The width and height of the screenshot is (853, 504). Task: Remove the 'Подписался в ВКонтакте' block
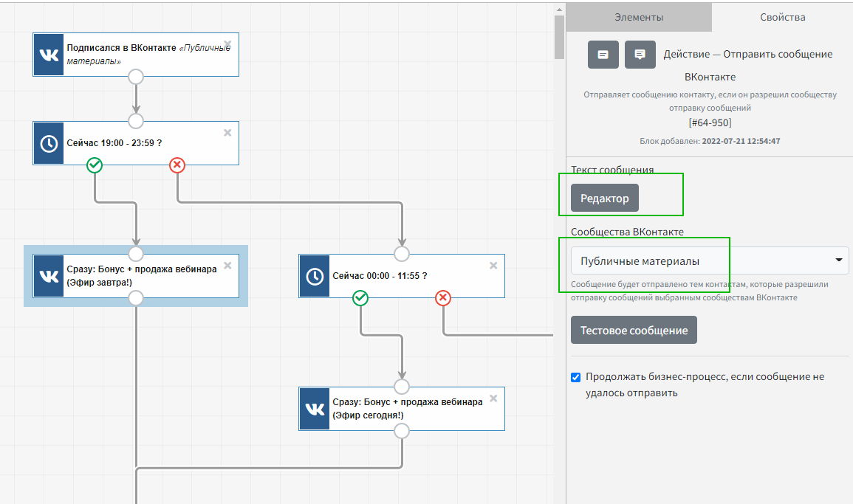tap(227, 44)
